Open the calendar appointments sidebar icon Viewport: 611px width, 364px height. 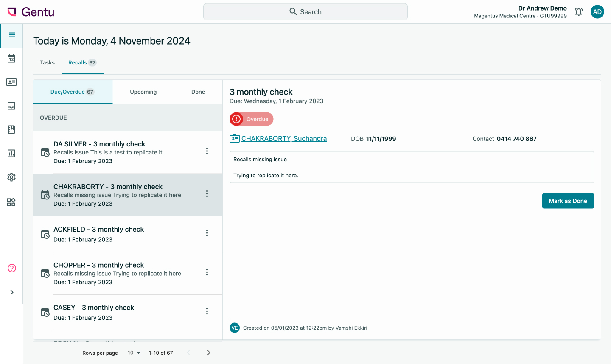(11, 59)
